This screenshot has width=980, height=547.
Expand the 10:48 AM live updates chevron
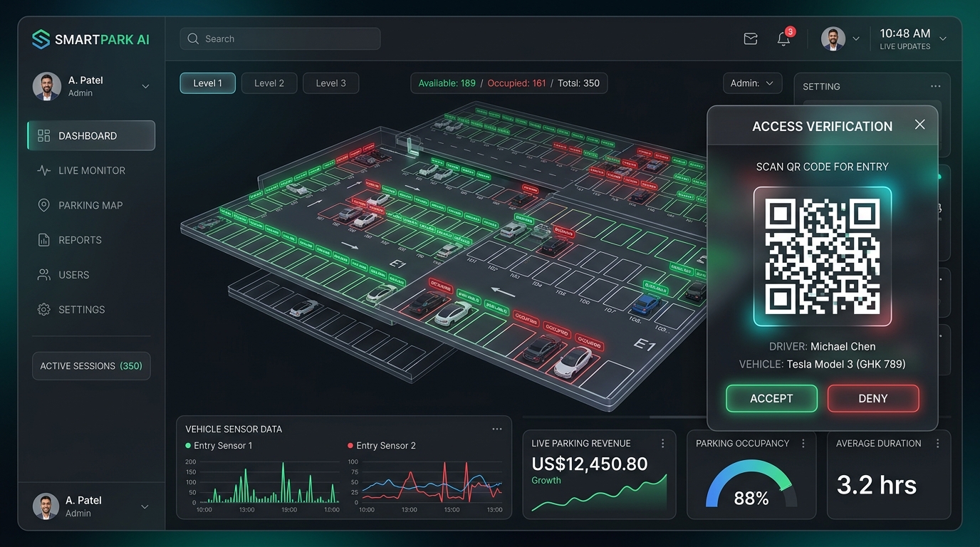click(943, 39)
